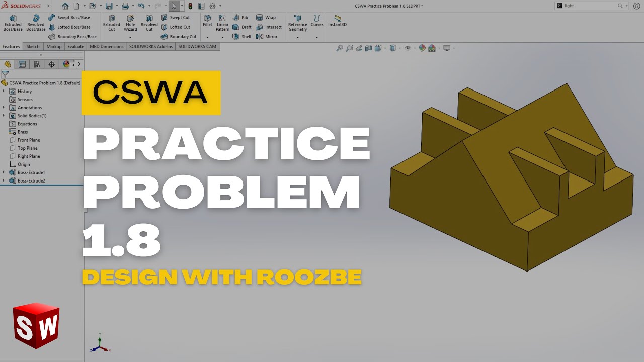Select the Shell feature

click(242, 37)
